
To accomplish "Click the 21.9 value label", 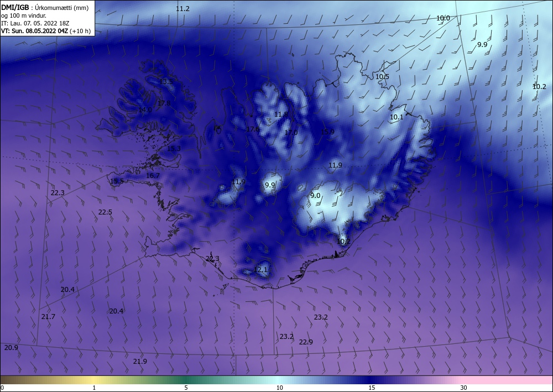I will [140, 362].
